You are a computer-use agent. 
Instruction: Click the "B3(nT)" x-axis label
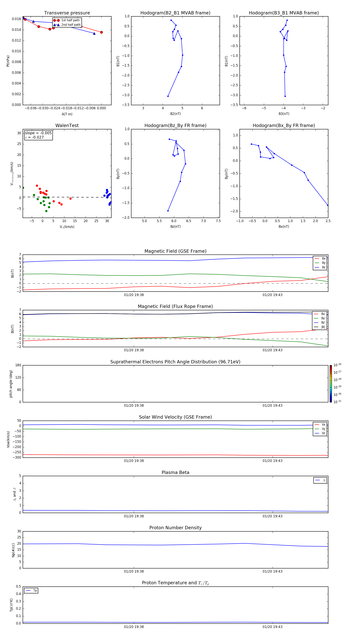click(x=284, y=114)
